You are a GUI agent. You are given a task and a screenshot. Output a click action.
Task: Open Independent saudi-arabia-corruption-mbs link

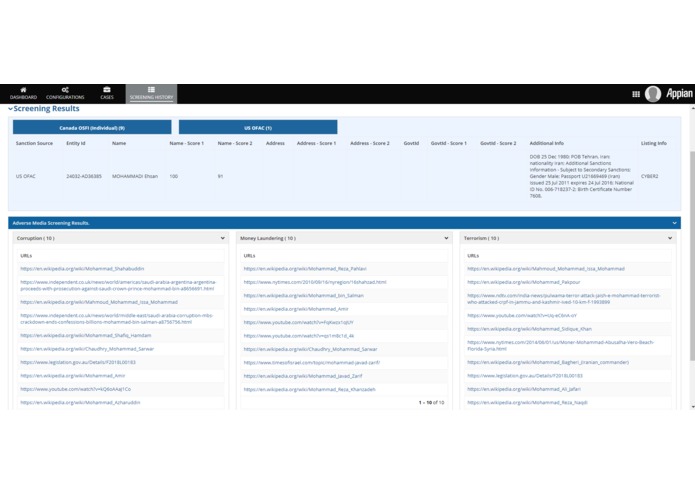click(x=117, y=319)
